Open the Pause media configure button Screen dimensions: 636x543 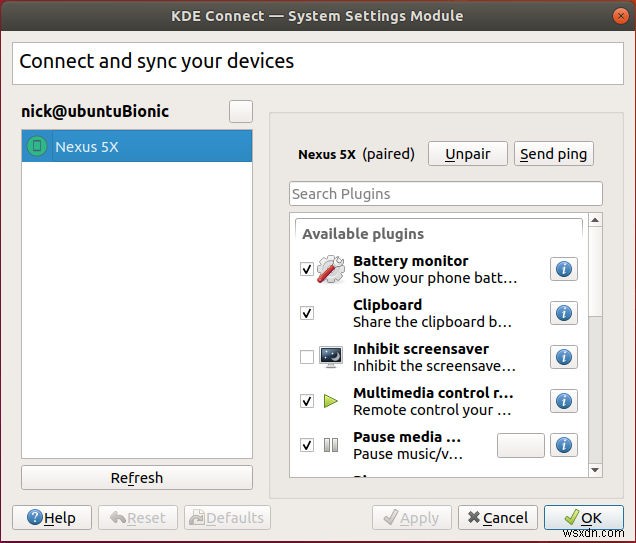[x=520, y=445]
